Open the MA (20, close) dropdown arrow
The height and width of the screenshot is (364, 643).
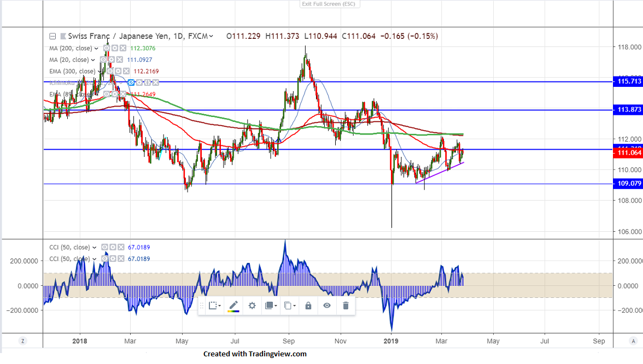[x=93, y=60]
